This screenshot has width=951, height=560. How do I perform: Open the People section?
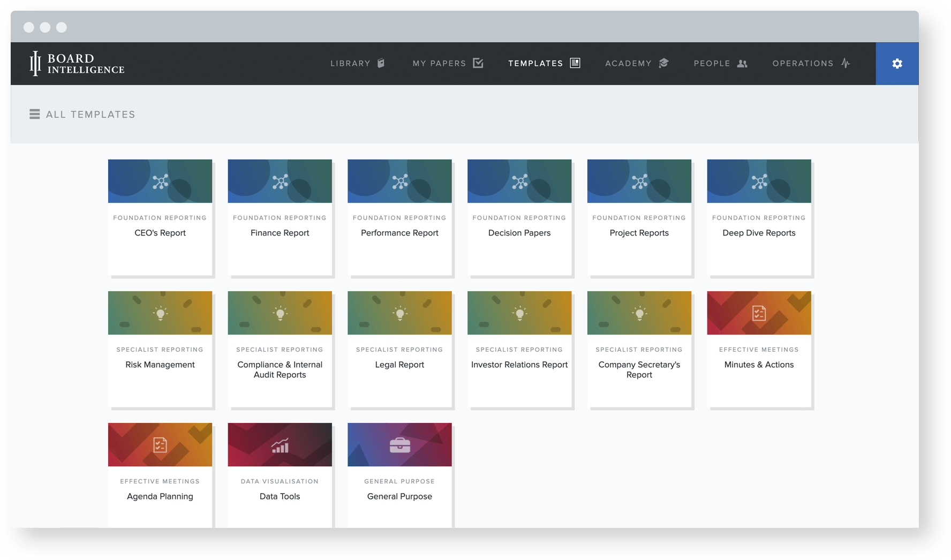[x=720, y=64]
